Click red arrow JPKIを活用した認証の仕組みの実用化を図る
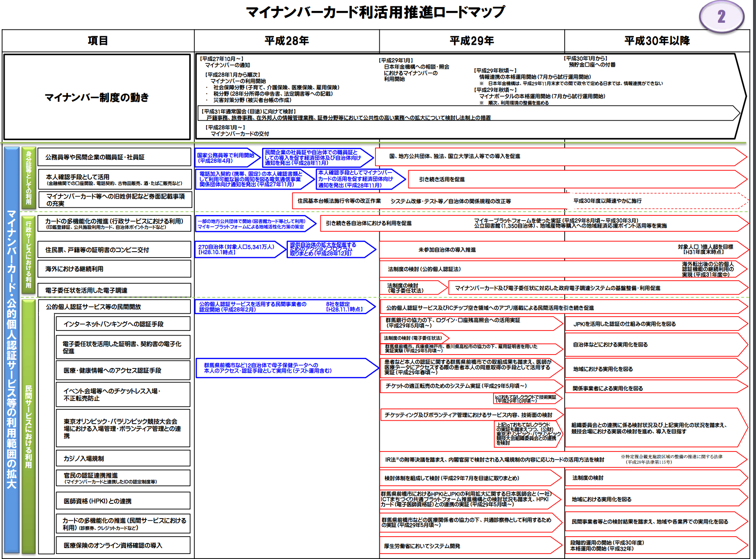This screenshot has height=559, width=756. 657,324
